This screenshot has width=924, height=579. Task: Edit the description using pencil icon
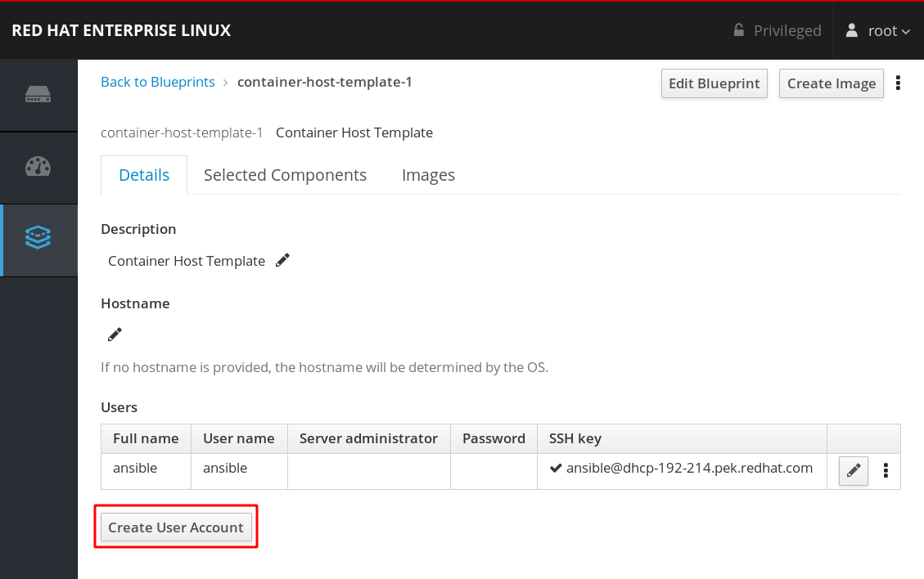coord(282,261)
